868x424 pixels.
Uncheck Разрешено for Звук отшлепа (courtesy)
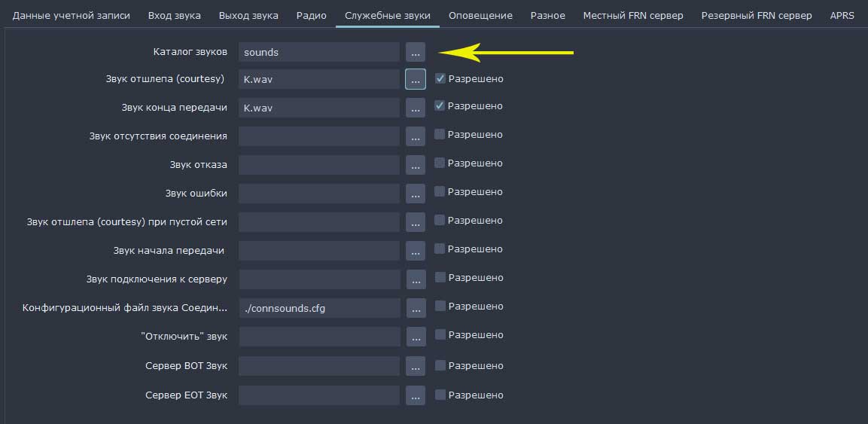click(x=440, y=78)
